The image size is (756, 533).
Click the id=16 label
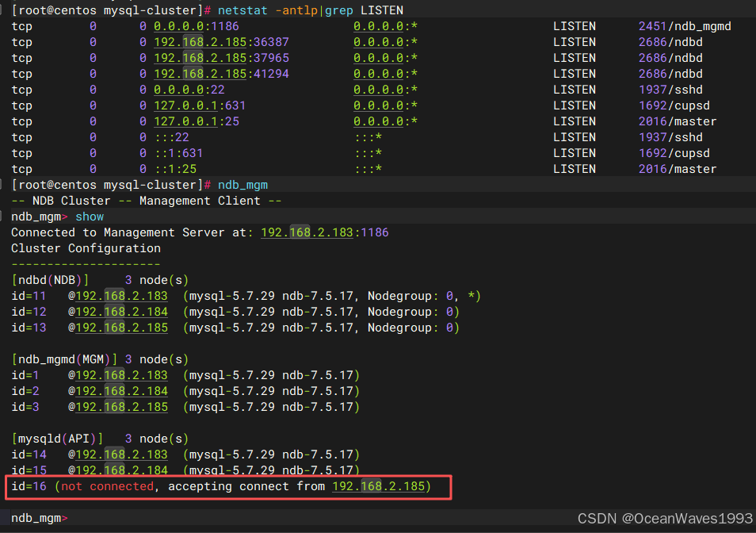(x=29, y=486)
